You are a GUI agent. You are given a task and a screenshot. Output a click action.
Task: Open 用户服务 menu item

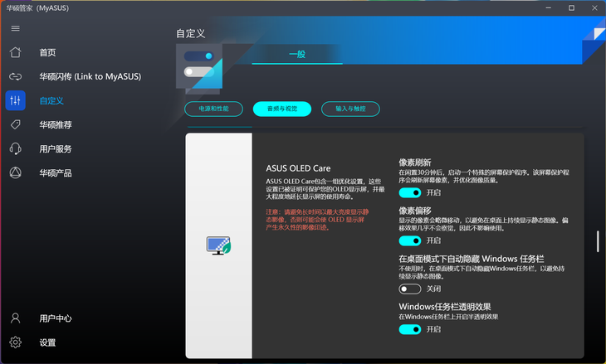click(56, 149)
